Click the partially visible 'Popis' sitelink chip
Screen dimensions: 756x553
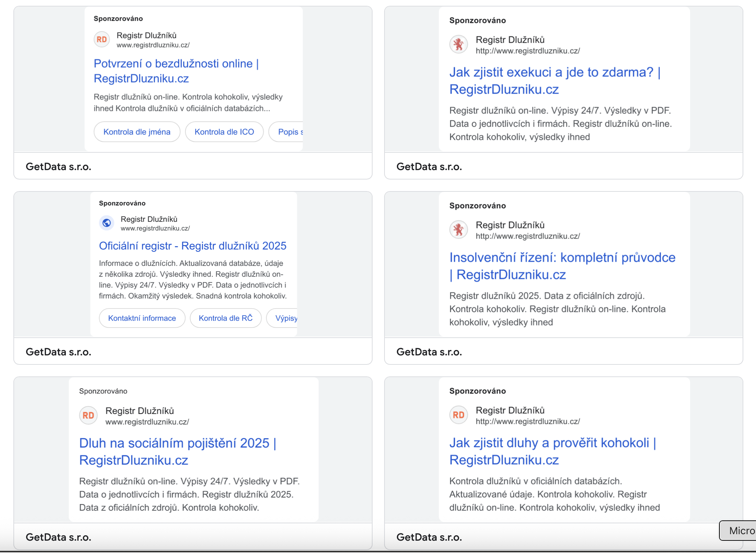click(x=286, y=132)
